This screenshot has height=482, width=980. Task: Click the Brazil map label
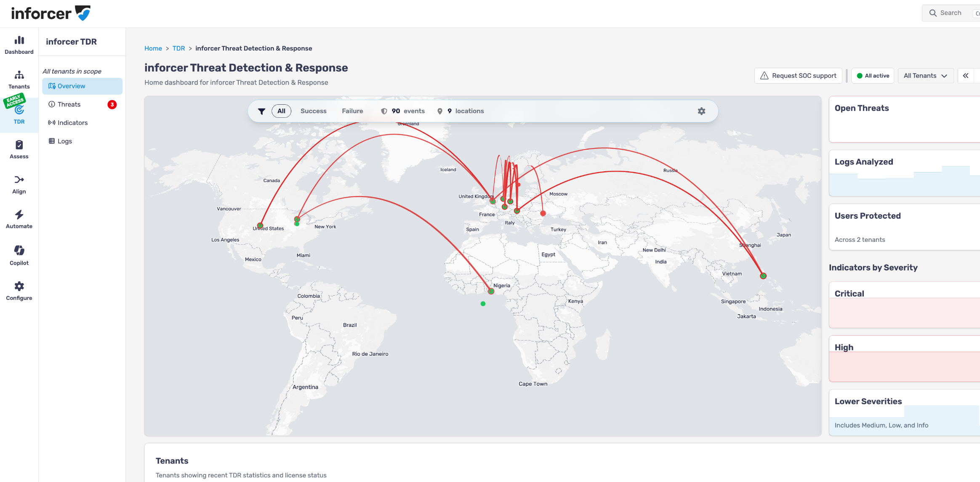point(350,325)
